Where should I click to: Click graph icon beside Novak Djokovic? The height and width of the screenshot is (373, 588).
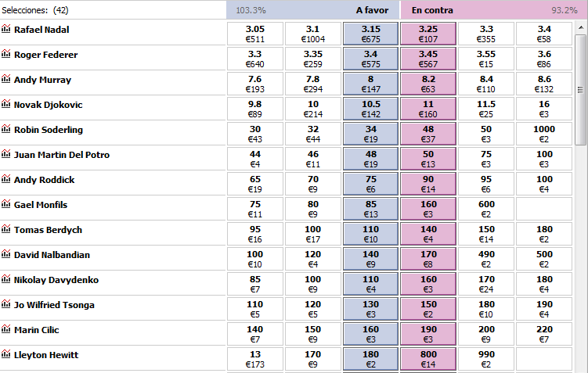(6, 105)
